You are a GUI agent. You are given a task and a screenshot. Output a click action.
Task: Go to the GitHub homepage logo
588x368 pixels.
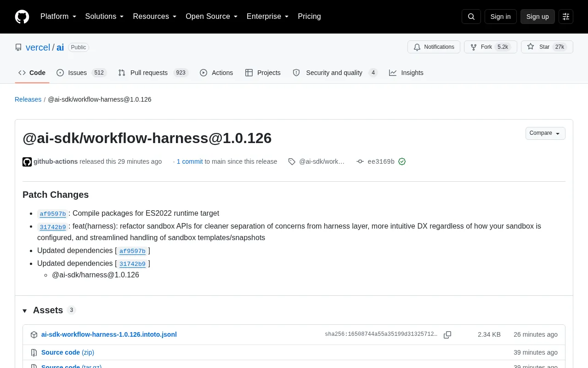click(x=22, y=17)
